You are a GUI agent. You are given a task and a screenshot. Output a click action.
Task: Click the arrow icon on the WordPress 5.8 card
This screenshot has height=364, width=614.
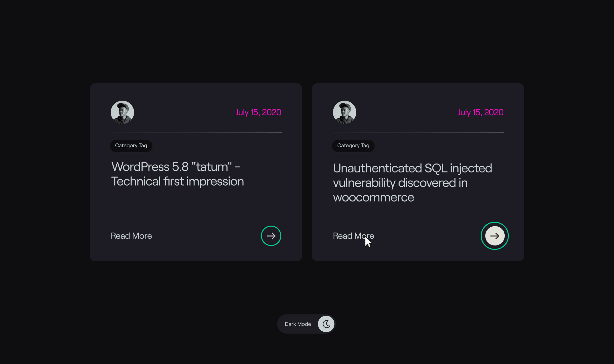click(271, 236)
